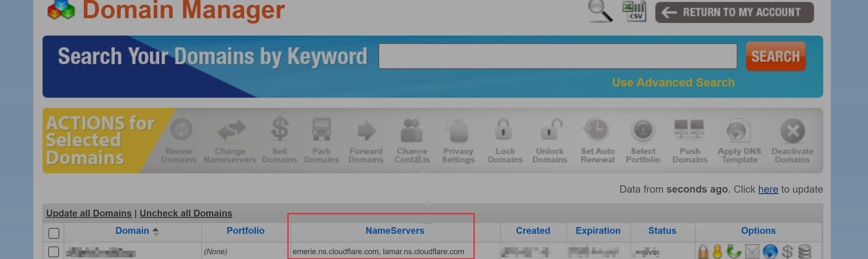The height and width of the screenshot is (259, 868).
Task: Check the first domain row checkbox
Action: click(53, 252)
